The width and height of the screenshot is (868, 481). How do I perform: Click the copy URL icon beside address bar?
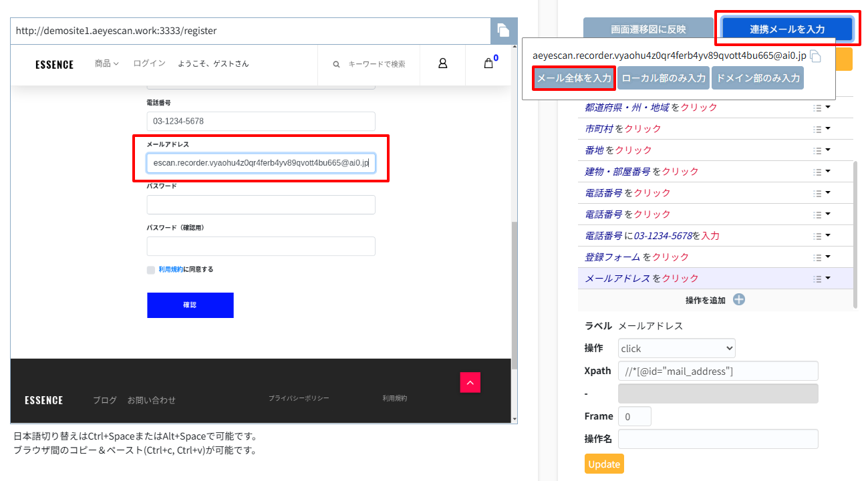click(503, 31)
